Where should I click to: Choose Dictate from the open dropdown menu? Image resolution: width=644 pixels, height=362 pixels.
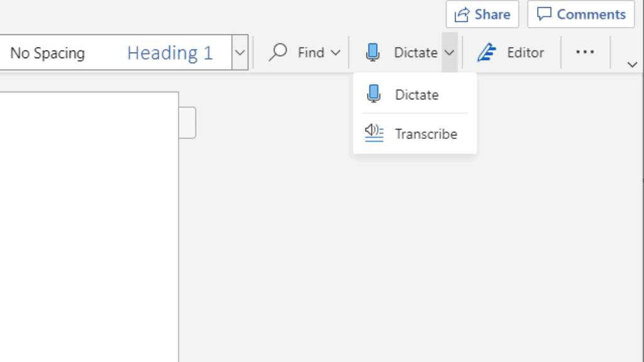[x=416, y=94]
